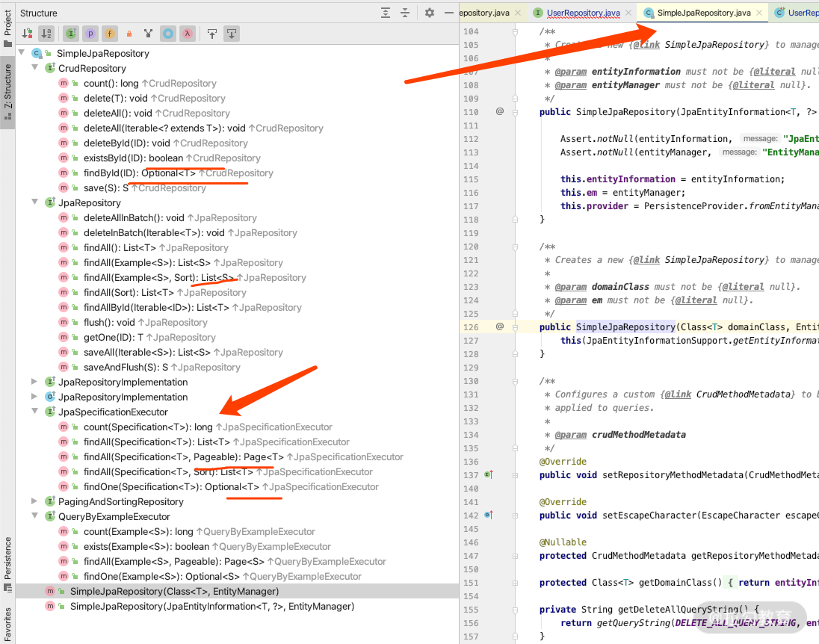This screenshot has height=644, width=819.
Task: Click interface icon beside CrudRepository node
Action: (50, 68)
